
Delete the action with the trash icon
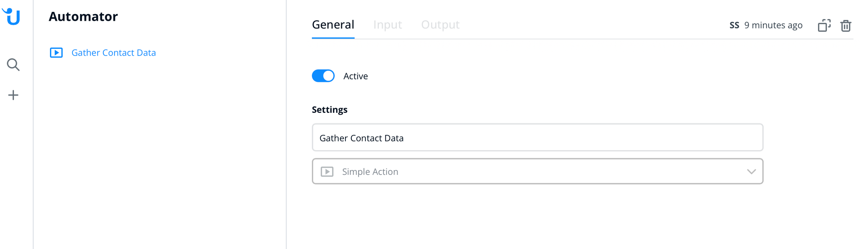(846, 25)
